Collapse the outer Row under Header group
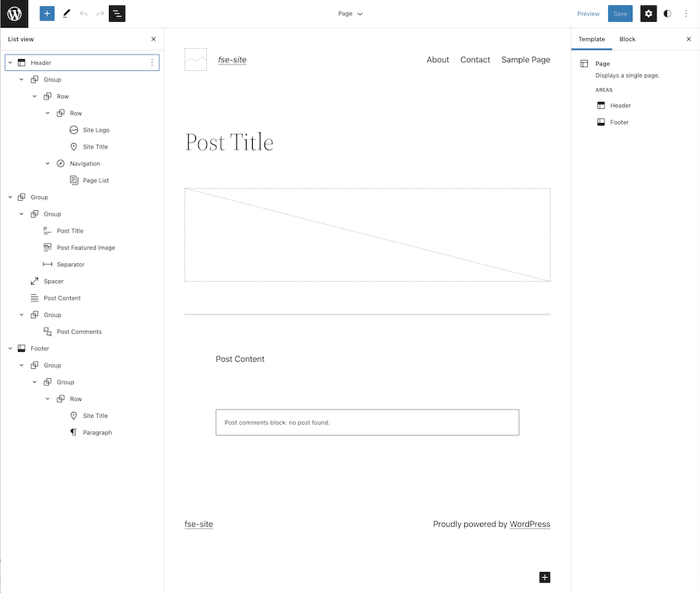Image resolution: width=700 pixels, height=593 pixels. (34, 96)
